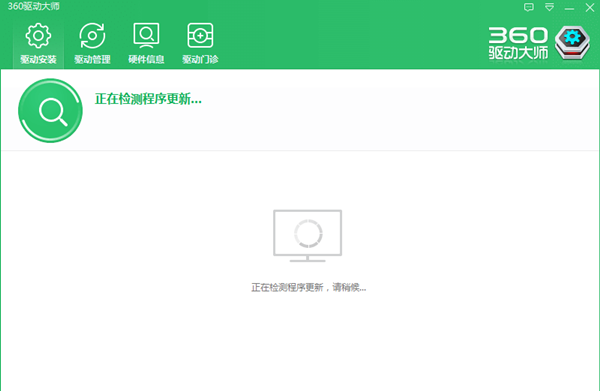The width and height of the screenshot is (600, 391).
Task: Click the 360驱动大师 window title text
Action: point(34,7)
